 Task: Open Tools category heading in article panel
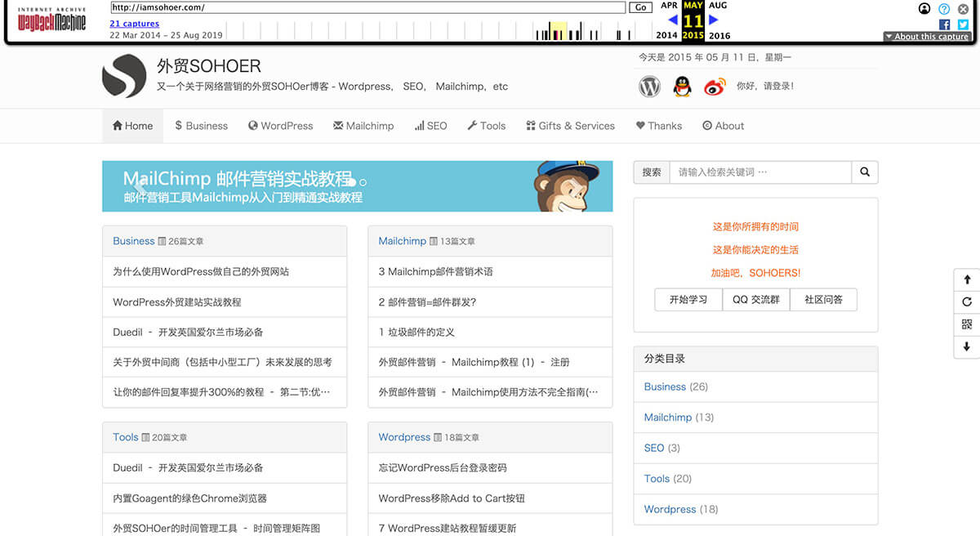(126, 437)
